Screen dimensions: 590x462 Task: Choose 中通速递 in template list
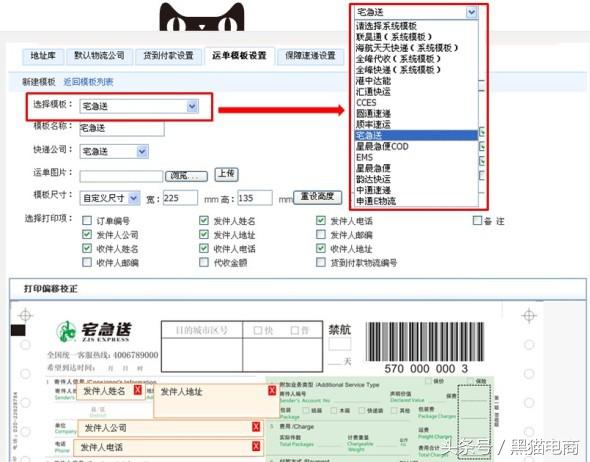pos(417,190)
